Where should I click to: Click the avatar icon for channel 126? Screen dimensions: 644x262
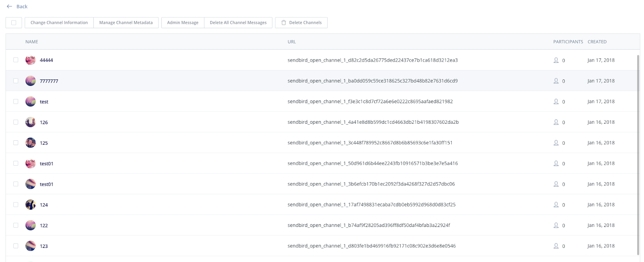(x=31, y=122)
